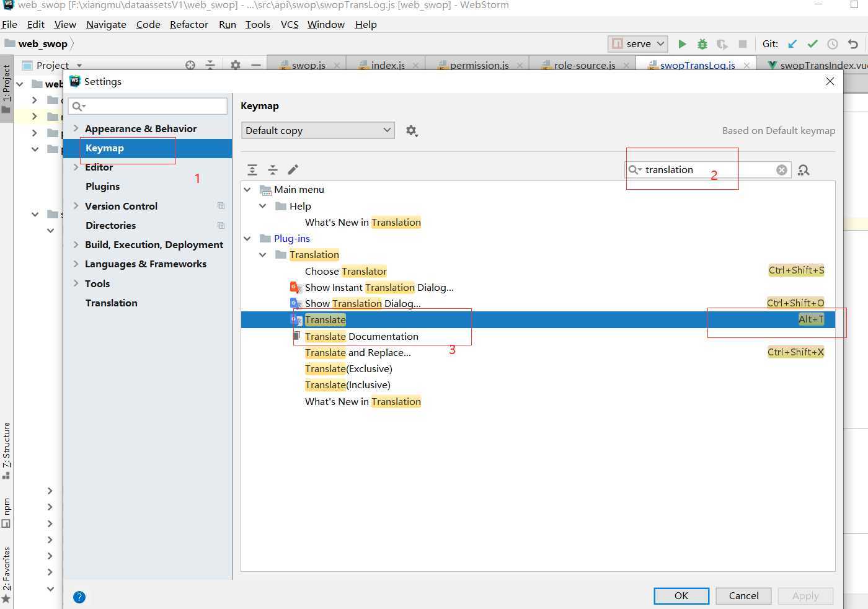Open the Navigate menu
The height and width of the screenshot is (609, 868).
pyautogui.click(x=106, y=24)
